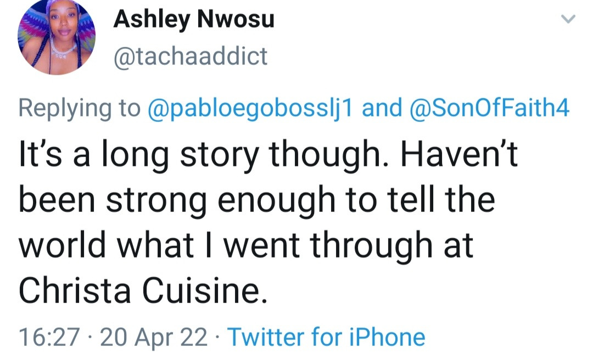Viewport: 593px width, 364px height.
Task: Open the @tachaaddict handle
Action: point(190,57)
